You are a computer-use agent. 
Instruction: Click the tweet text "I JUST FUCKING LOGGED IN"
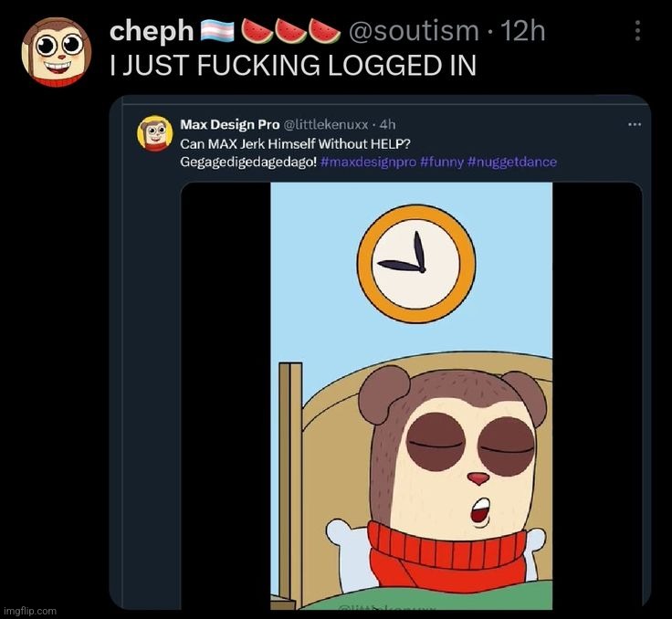click(x=293, y=67)
